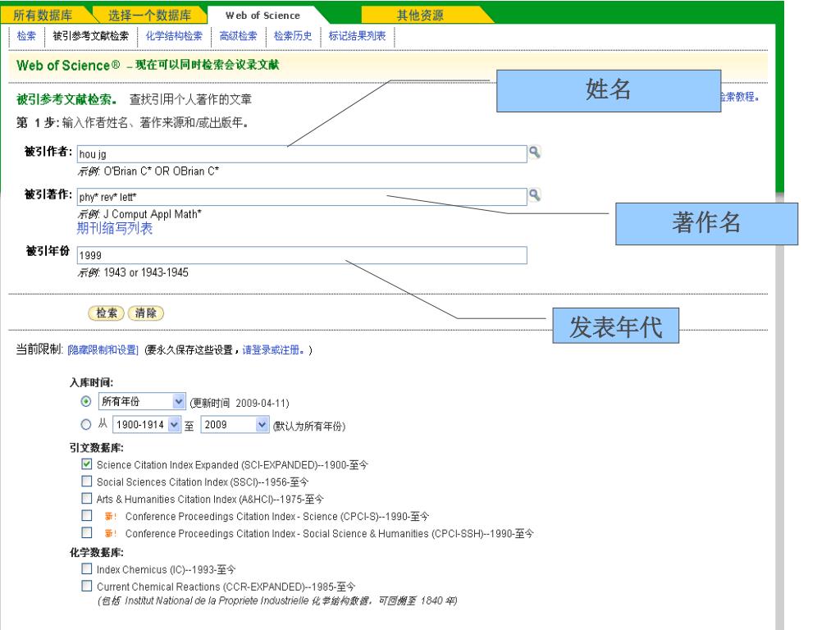
Task: Check Arts & Humanities Citation Index
Action: point(86,498)
